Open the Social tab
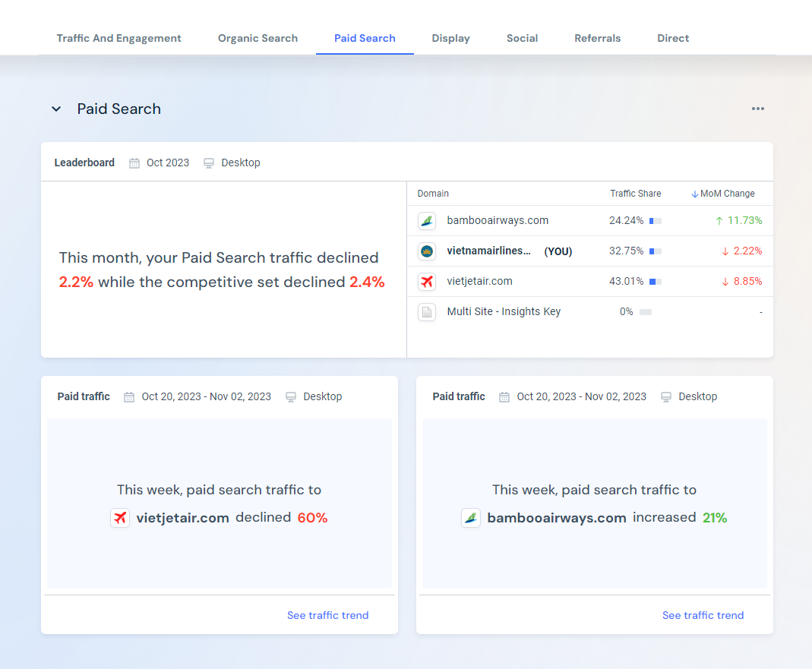The image size is (812, 669). click(x=522, y=38)
